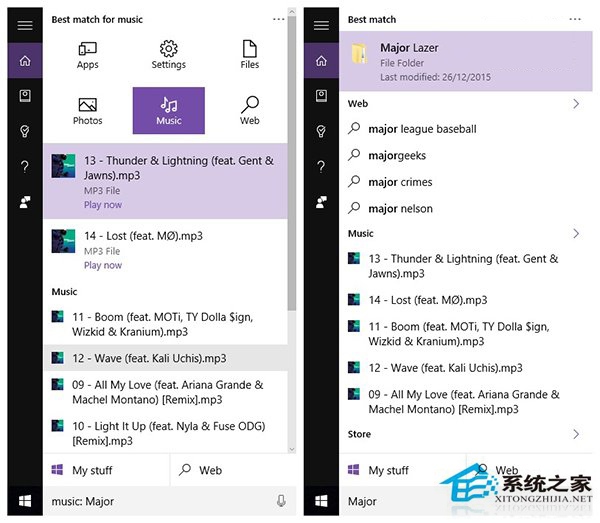Filter results by Web magnifier tile
The height and width of the screenshot is (523, 600).
point(249,111)
